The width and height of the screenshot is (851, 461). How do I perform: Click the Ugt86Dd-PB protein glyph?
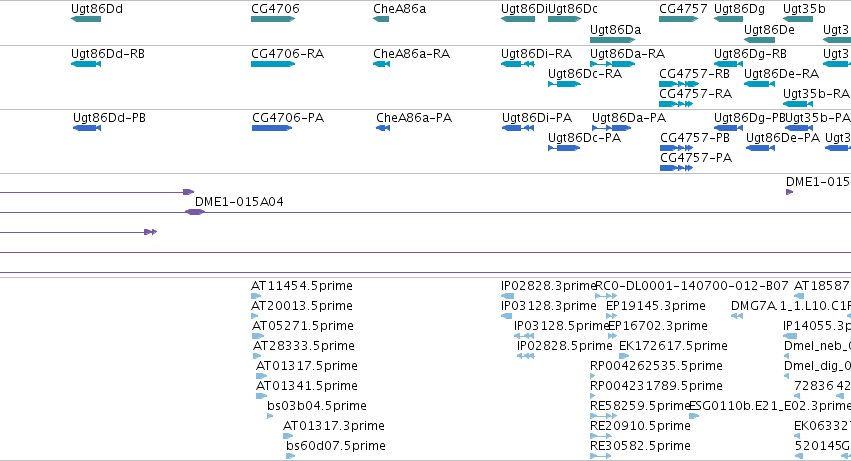click(x=87, y=128)
